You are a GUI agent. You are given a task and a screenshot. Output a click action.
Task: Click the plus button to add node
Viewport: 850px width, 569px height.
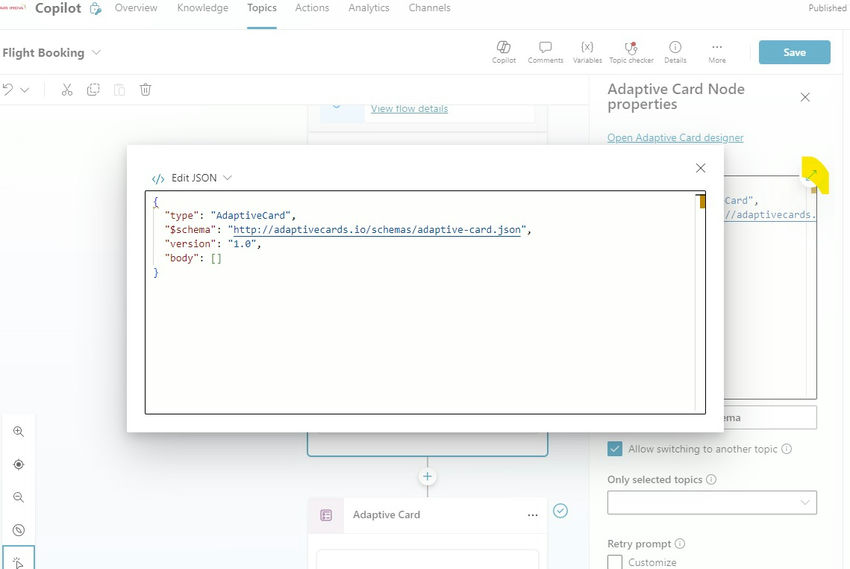point(427,476)
